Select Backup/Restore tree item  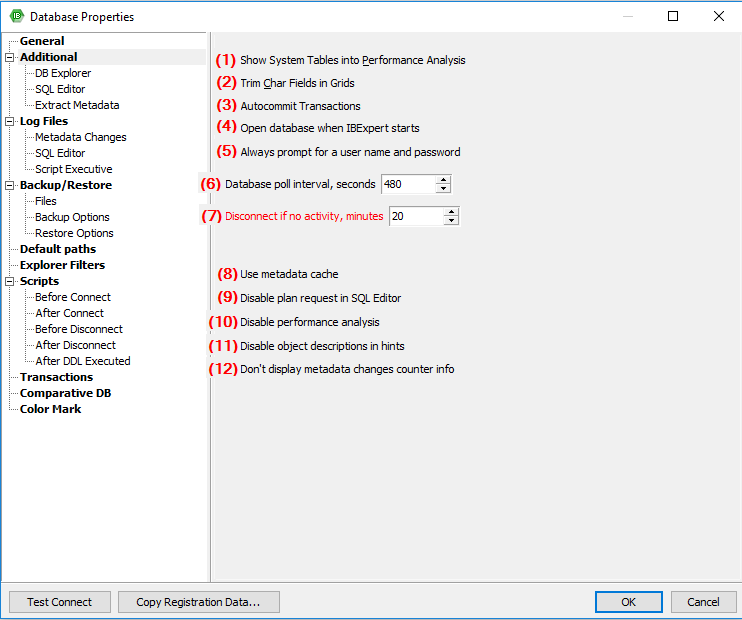click(66, 185)
